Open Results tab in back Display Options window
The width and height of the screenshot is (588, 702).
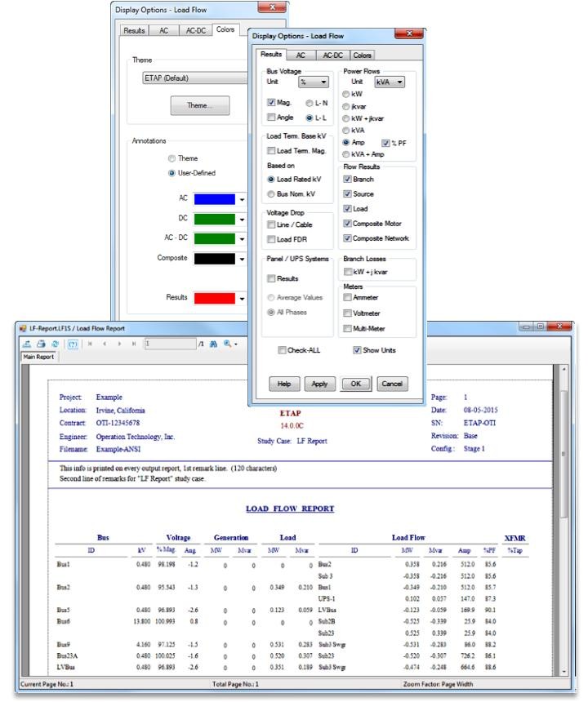135,30
